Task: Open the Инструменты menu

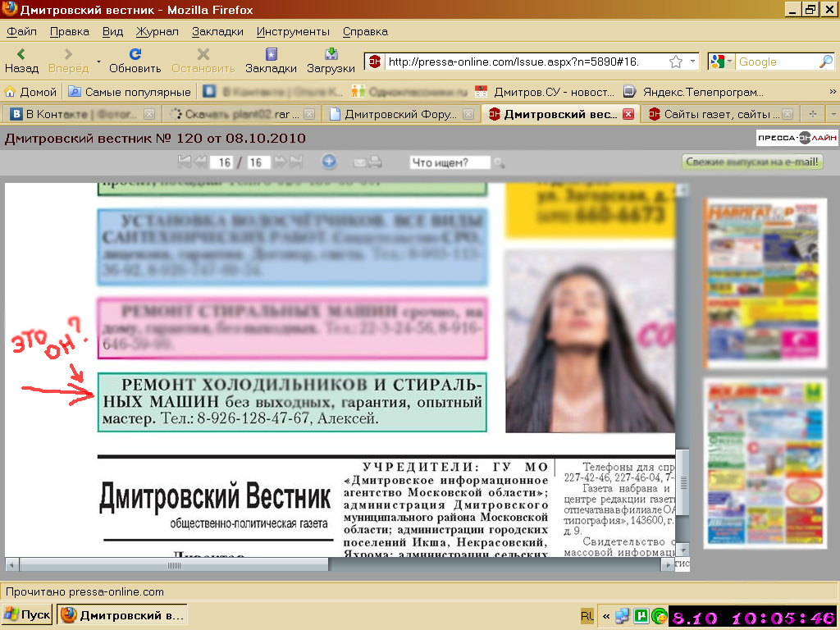Action: point(291,31)
